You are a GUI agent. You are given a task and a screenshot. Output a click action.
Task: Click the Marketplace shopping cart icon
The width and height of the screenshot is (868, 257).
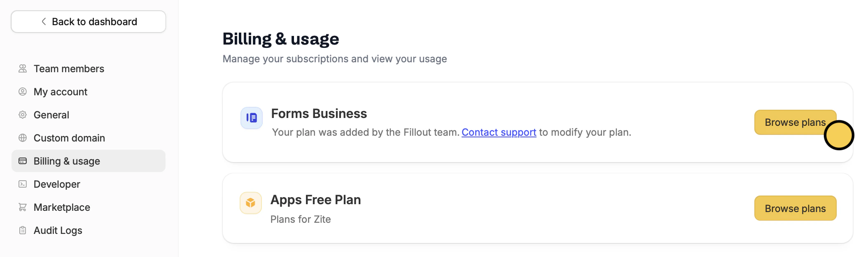pyautogui.click(x=23, y=207)
